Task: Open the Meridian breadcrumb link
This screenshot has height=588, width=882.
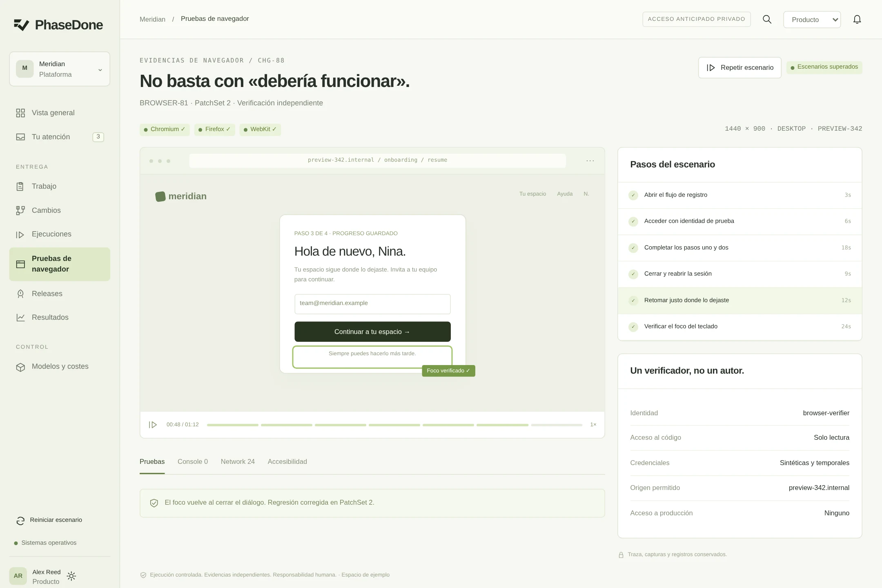Action: 152,19
